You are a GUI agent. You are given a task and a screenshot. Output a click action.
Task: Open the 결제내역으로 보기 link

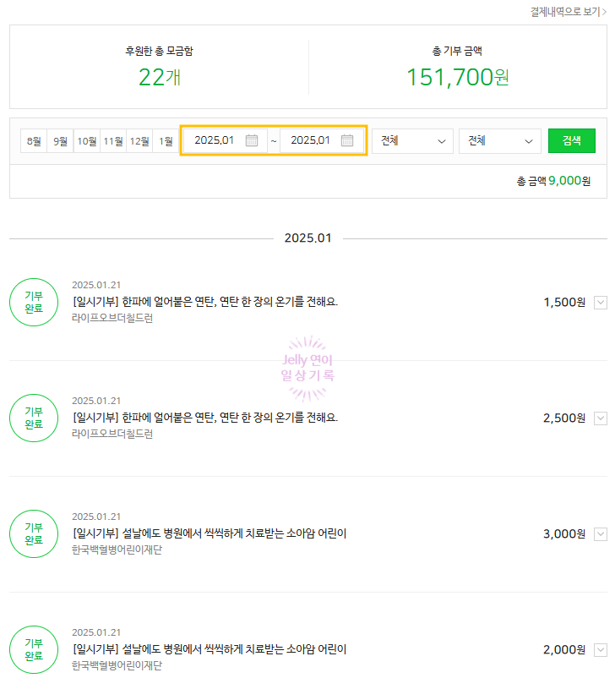click(x=568, y=12)
